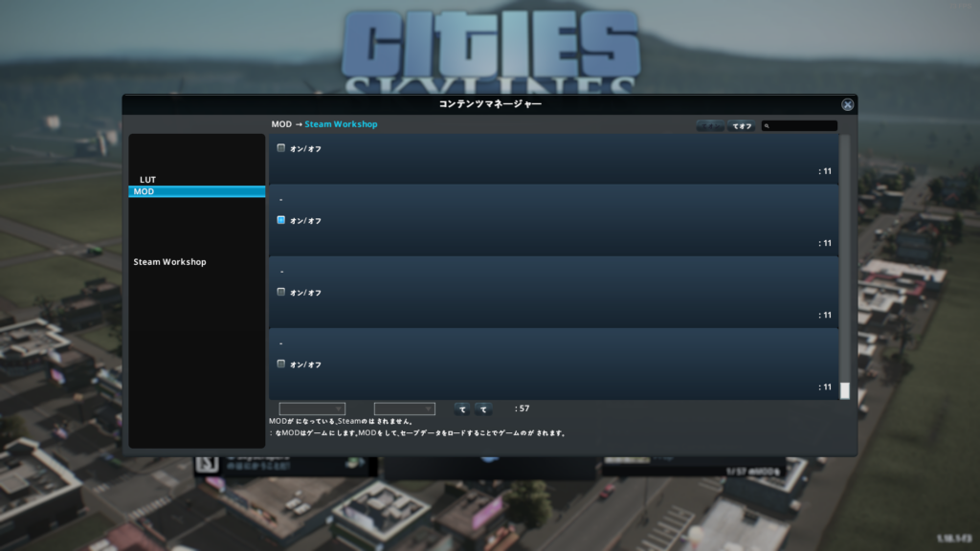Screen dimensions: 980x551
Task: Toggle the bottom mod's オン/オフ checkbox
Action: (281, 364)
